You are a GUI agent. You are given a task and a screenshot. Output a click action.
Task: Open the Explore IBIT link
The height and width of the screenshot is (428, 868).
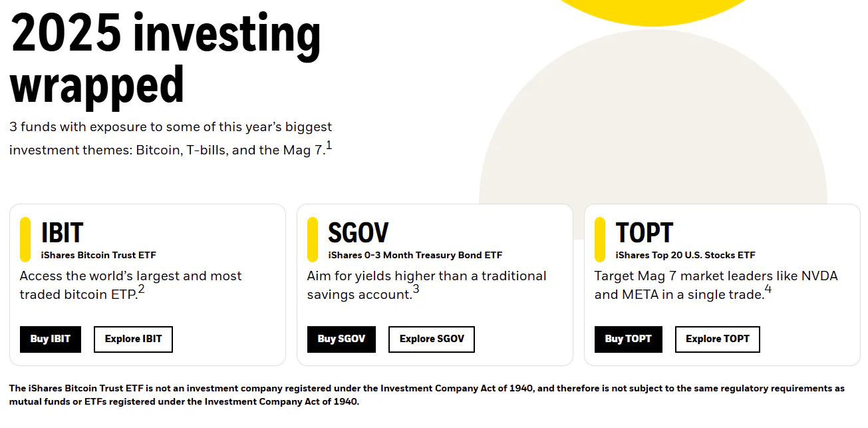tap(133, 339)
